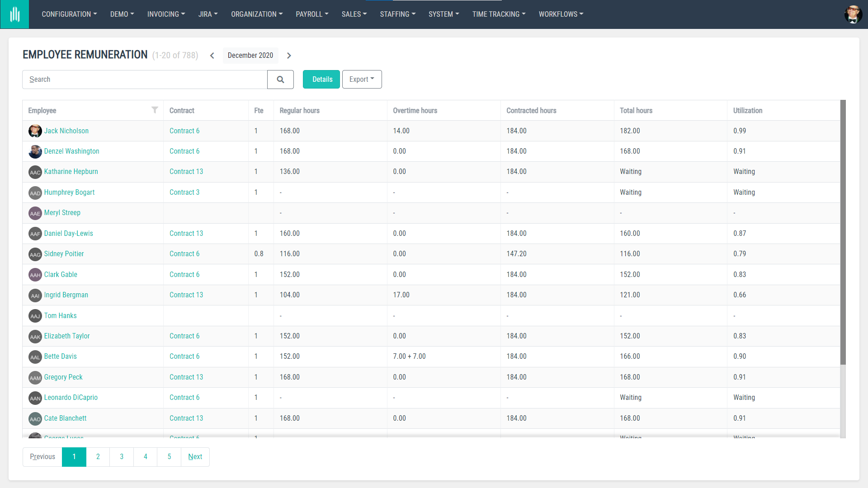
Task: Click Jack Nicholson's avatar photo
Action: (35, 131)
